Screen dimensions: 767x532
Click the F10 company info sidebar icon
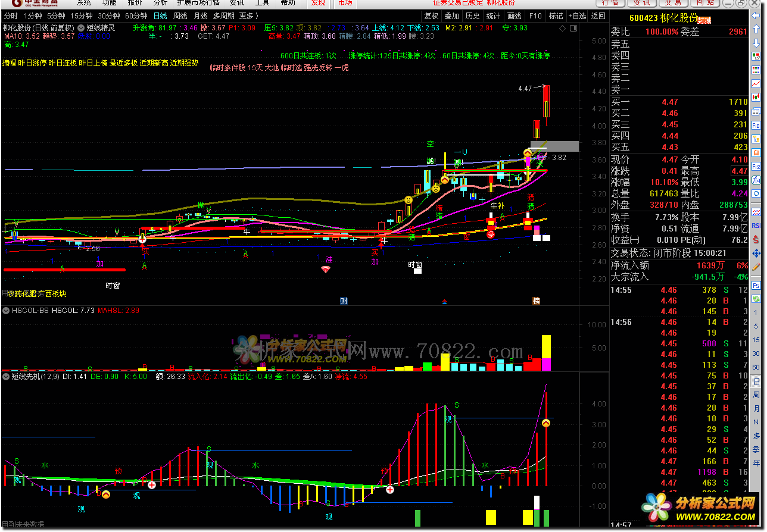pyautogui.click(x=756, y=125)
